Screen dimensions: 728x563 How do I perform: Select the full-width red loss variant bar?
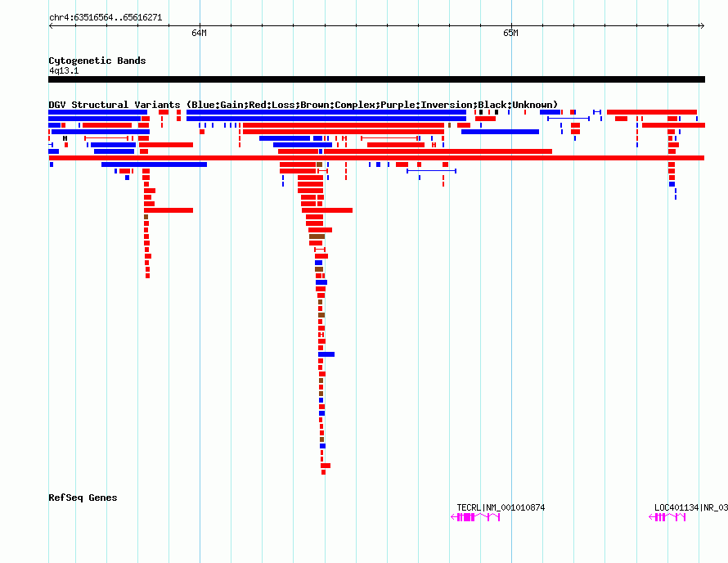click(376, 158)
